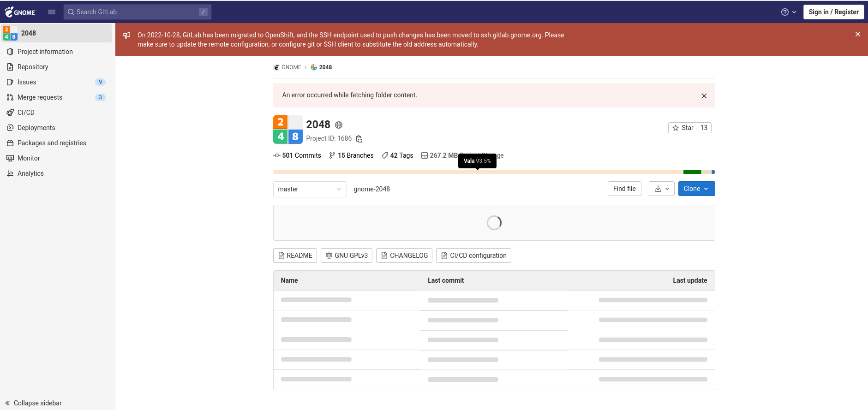
Task: Click the gnome-2048 path breadcrumb
Action: tap(371, 189)
